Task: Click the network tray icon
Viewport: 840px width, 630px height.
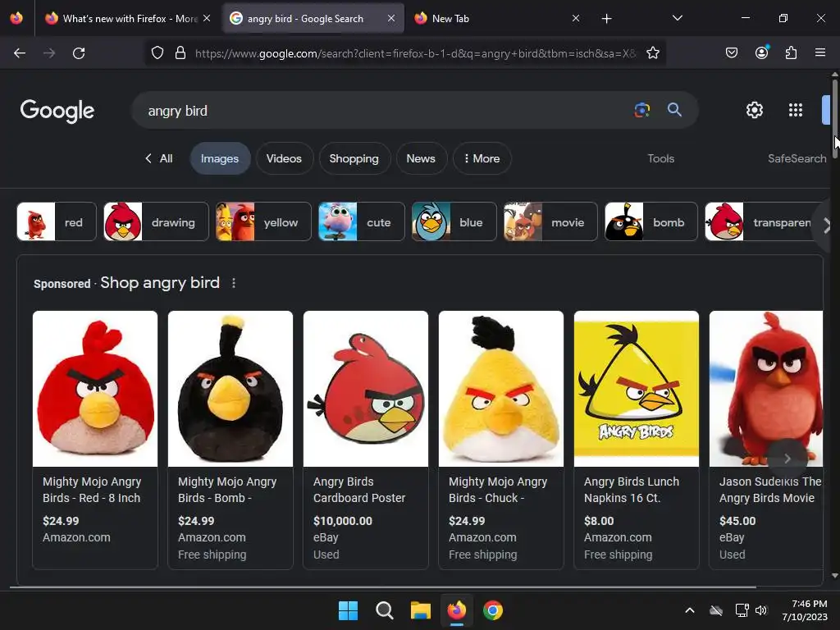Action: point(742,610)
